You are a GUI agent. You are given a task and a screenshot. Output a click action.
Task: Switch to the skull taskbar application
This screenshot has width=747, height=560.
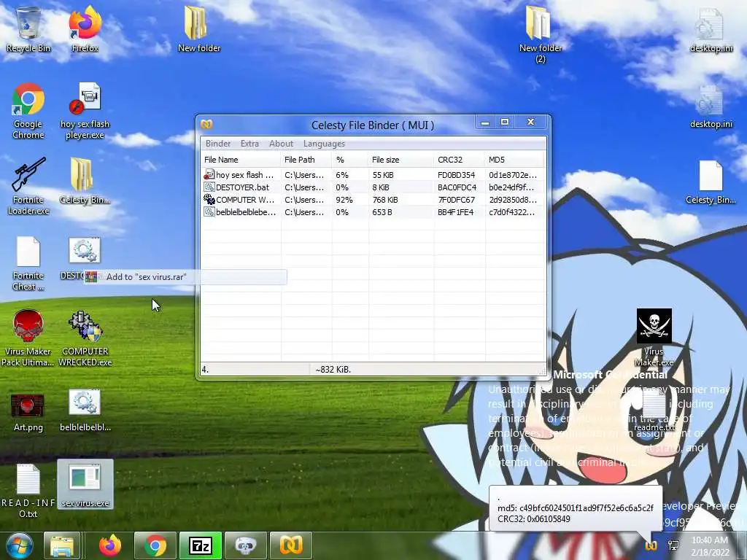(245, 545)
